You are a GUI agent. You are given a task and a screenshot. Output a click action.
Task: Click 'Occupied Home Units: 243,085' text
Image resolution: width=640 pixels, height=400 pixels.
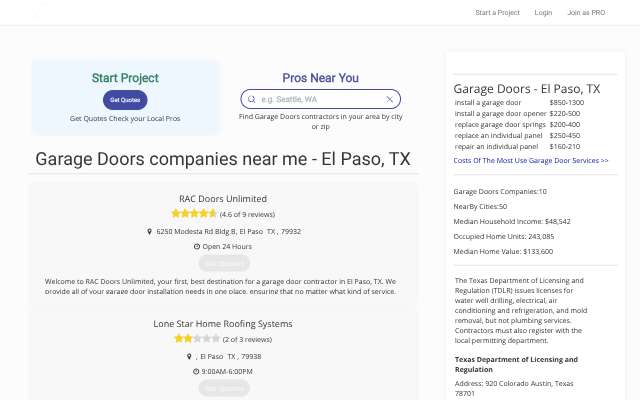click(x=504, y=236)
